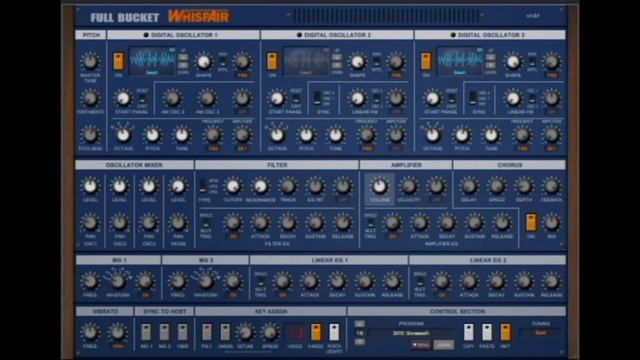Click the program down arrow button
Screen dimensions: 640x360
[x=360, y=342]
